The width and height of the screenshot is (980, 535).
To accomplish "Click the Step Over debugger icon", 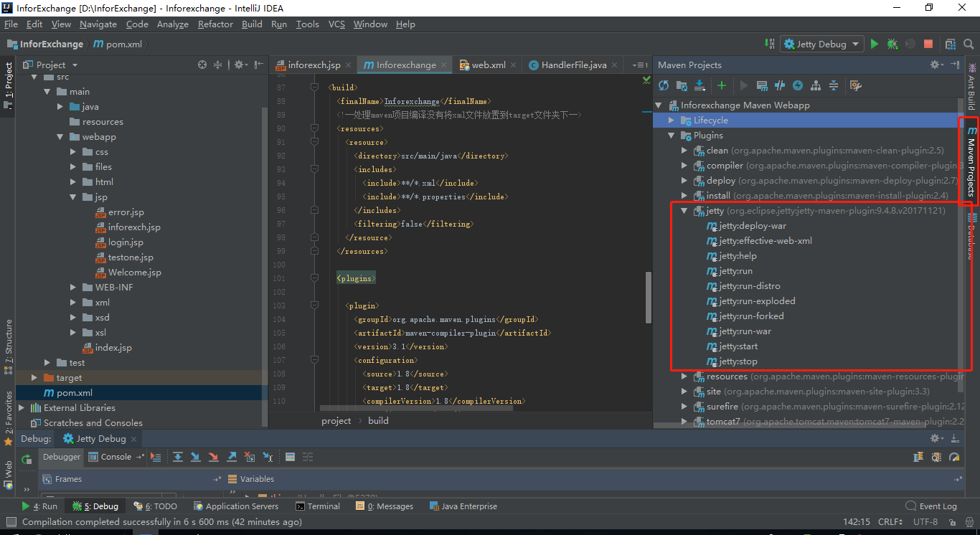I will (x=178, y=457).
